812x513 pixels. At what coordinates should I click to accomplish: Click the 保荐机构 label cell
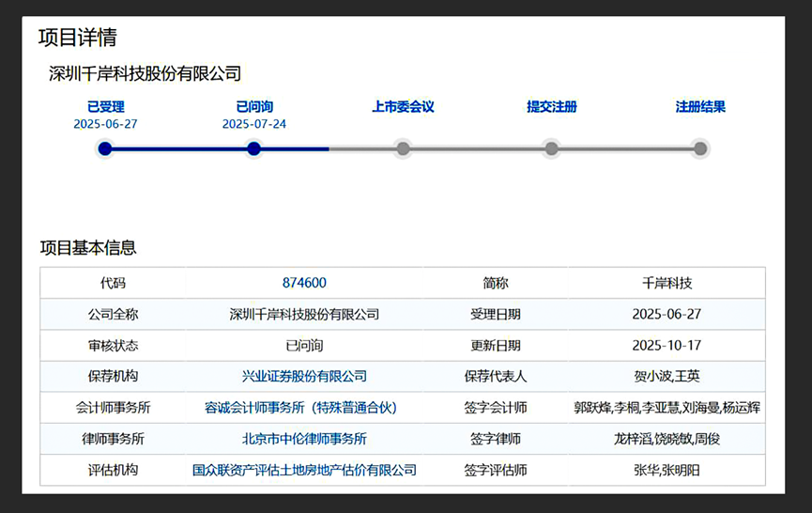[x=113, y=376]
